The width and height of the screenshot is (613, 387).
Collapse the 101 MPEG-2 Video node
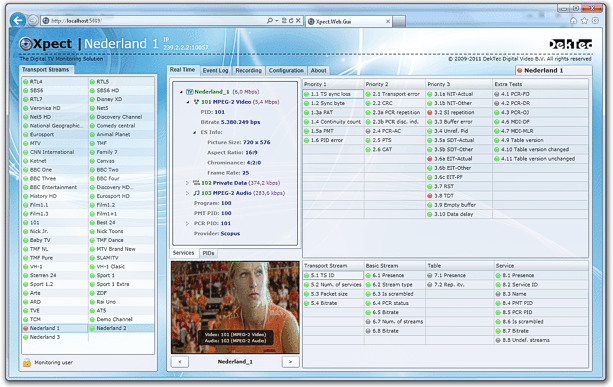click(188, 102)
